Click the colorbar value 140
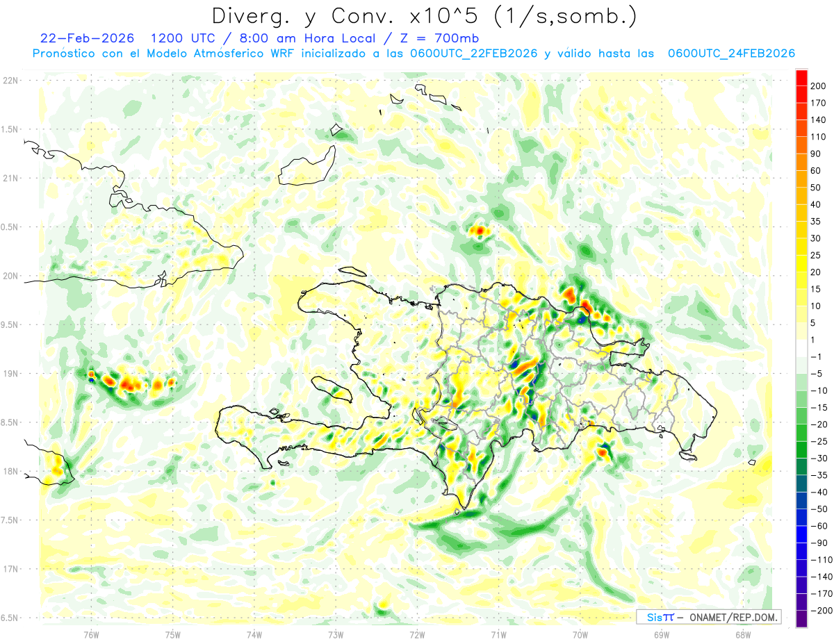Viewport: 834px width, 644px height. [x=818, y=120]
